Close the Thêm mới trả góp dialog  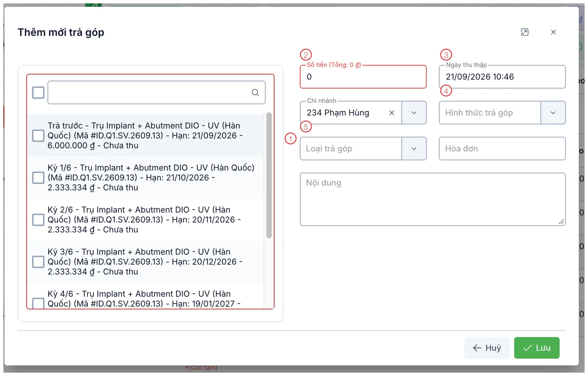(x=553, y=32)
